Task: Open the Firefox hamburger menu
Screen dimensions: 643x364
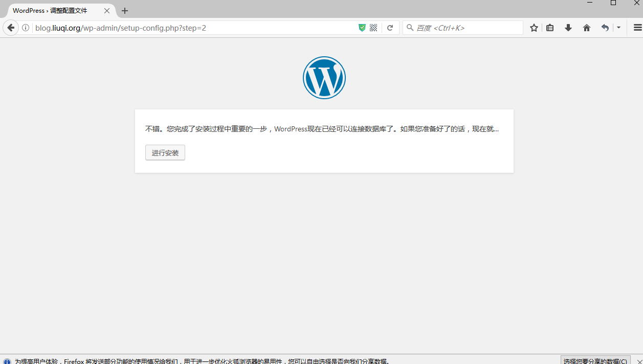Action: click(637, 28)
